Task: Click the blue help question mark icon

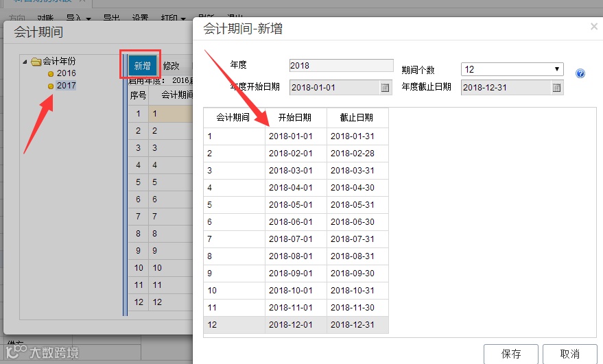Action: pyautogui.click(x=580, y=73)
